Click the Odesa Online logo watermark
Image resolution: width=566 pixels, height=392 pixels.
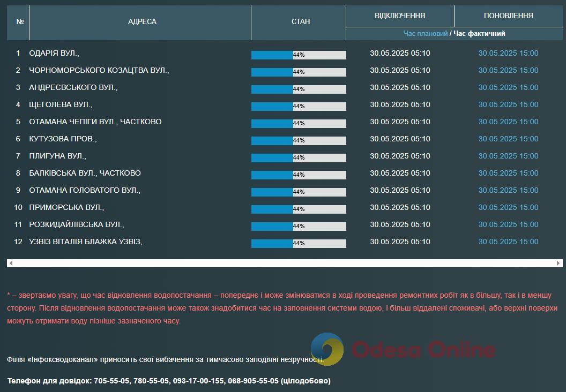pyautogui.click(x=403, y=350)
